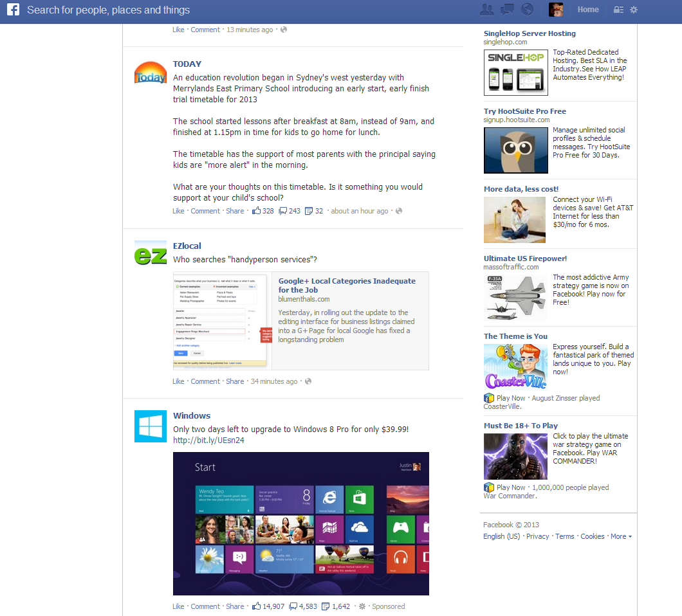Expand the More footer dropdown
Screen dimensions: 682x616
tap(621, 536)
